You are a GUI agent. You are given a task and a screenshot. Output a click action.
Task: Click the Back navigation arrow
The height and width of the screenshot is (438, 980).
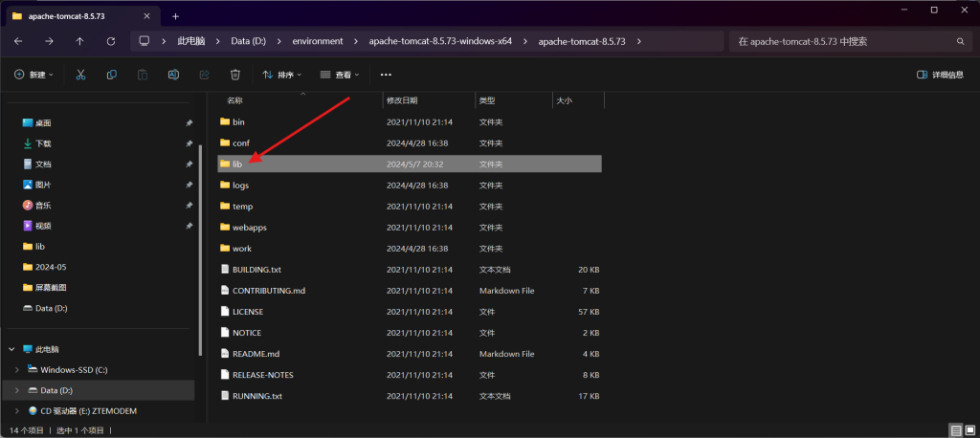pyautogui.click(x=18, y=41)
